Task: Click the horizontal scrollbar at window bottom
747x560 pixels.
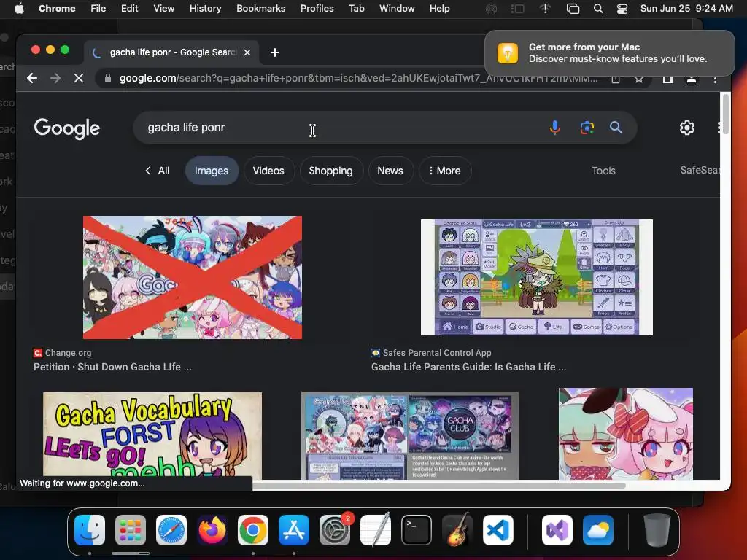Action: (438, 486)
